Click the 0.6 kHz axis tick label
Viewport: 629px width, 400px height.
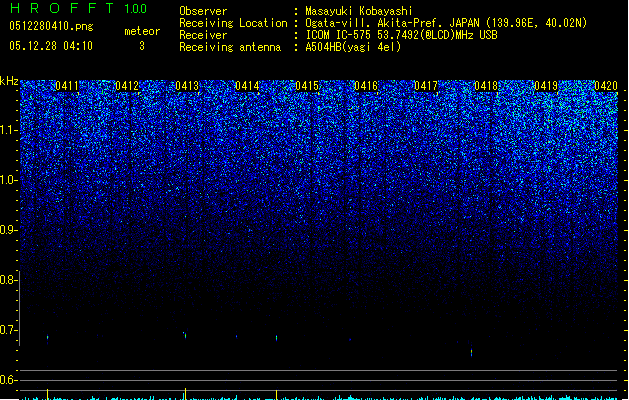[8, 380]
